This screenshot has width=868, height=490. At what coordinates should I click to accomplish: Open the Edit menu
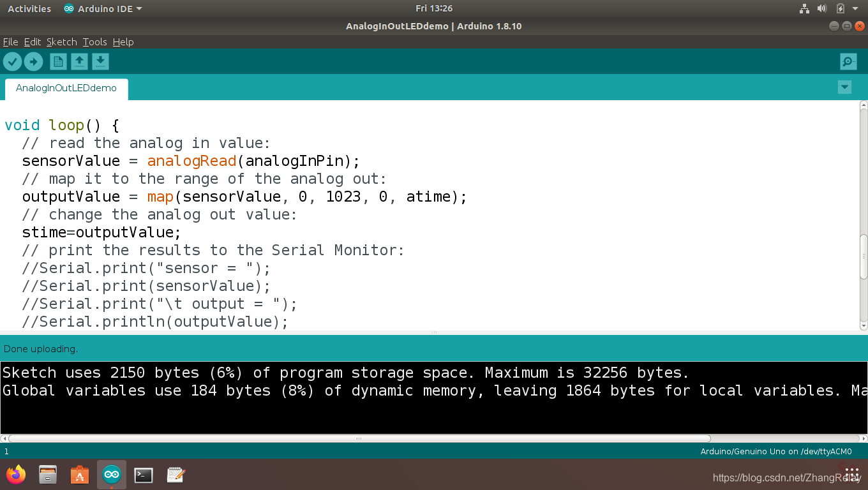tap(33, 41)
